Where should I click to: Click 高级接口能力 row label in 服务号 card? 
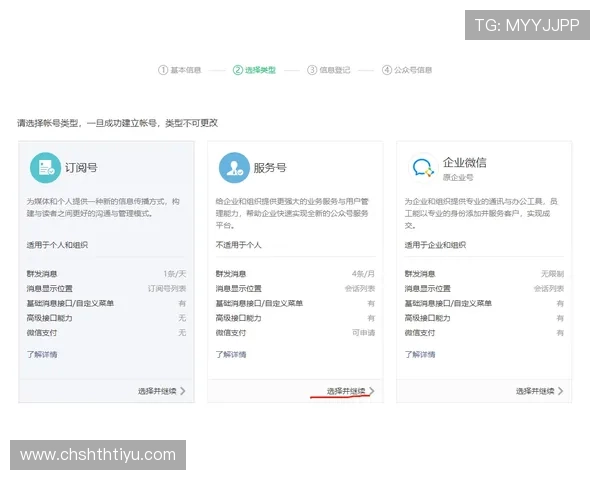point(238,318)
